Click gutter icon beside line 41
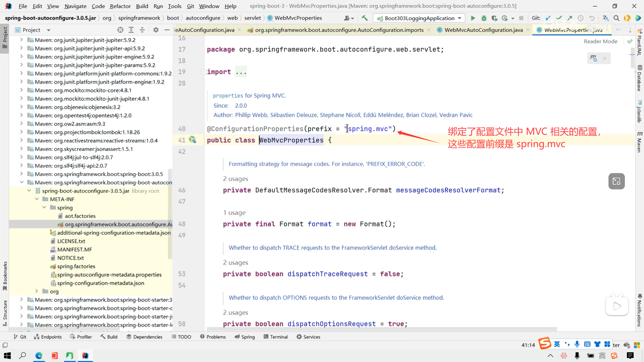 click(x=193, y=140)
